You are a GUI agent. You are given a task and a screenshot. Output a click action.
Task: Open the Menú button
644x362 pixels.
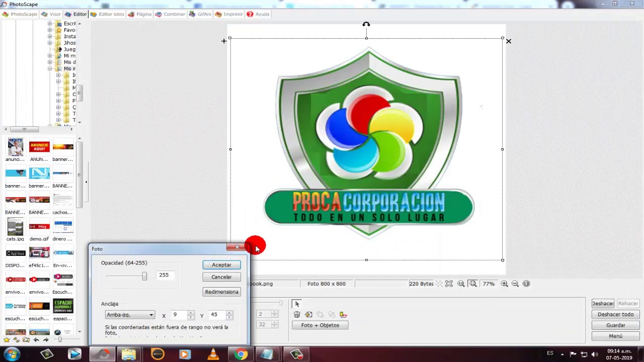tap(615, 336)
